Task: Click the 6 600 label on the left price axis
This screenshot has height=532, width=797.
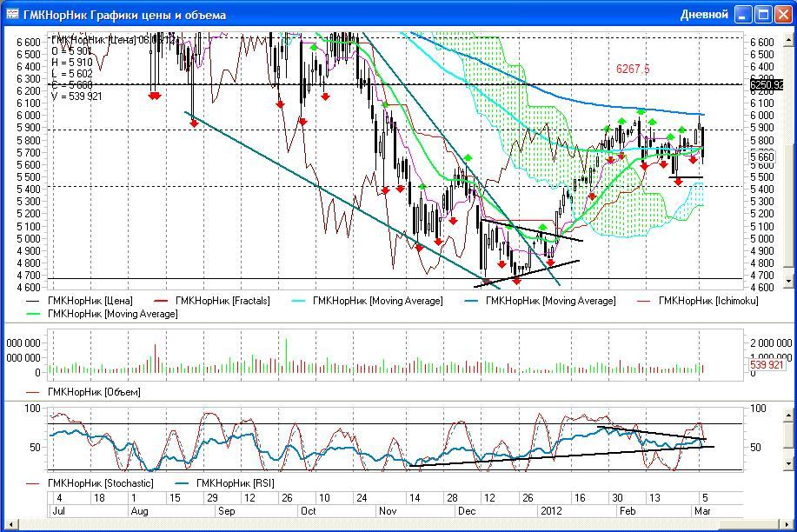Action: pyautogui.click(x=29, y=43)
